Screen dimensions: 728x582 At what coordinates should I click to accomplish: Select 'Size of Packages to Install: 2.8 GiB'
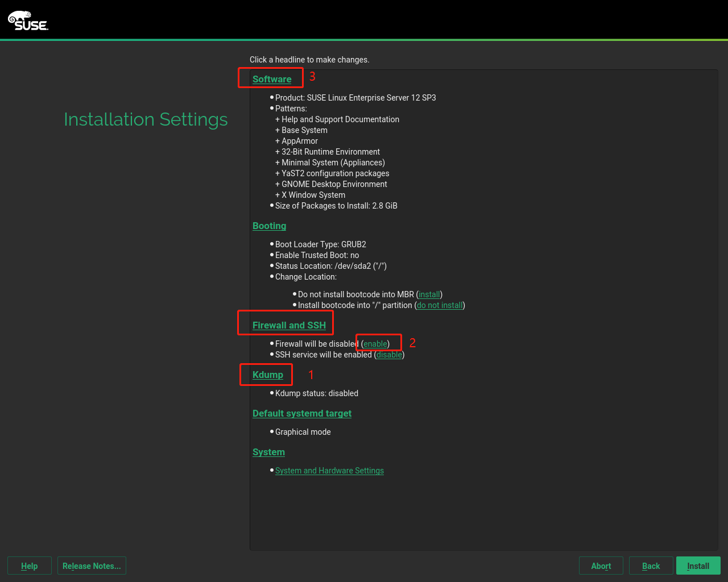coord(336,206)
